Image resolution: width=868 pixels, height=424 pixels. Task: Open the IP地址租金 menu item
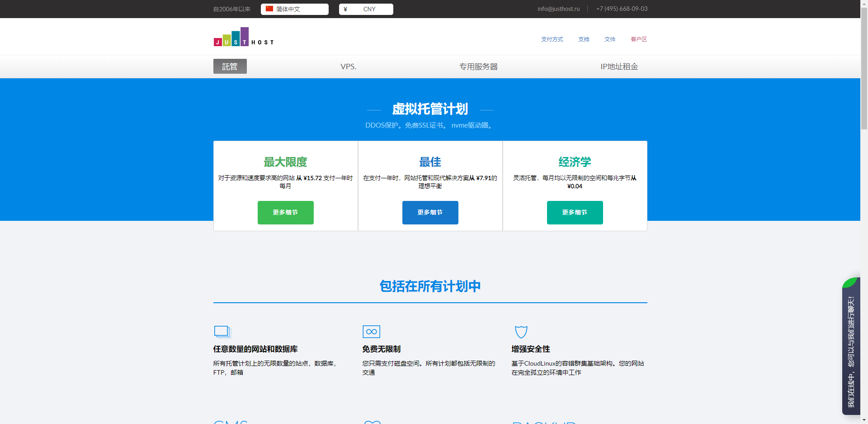(x=619, y=67)
